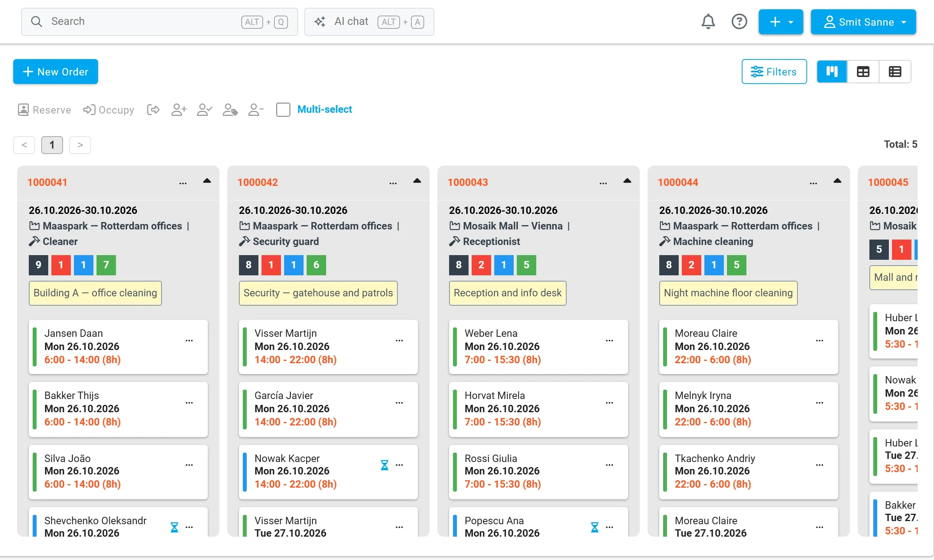
Task: Open the blue plus create dropdown
Action: tap(781, 22)
